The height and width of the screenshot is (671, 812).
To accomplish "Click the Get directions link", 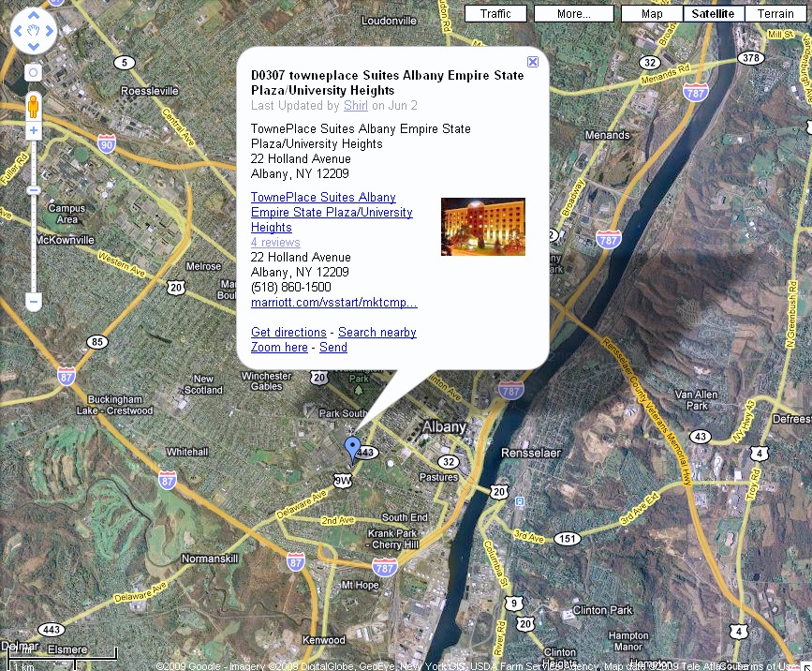I will 288,333.
